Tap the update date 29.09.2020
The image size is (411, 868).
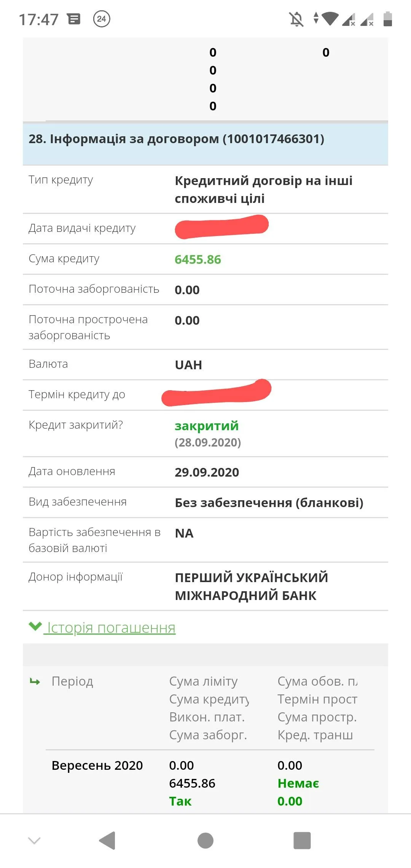pyautogui.click(x=207, y=472)
